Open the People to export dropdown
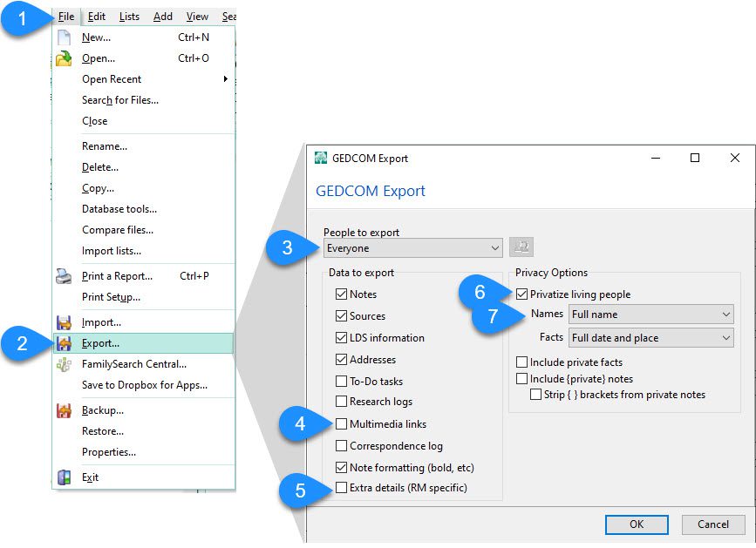756x548 pixels. coord(412,247)
